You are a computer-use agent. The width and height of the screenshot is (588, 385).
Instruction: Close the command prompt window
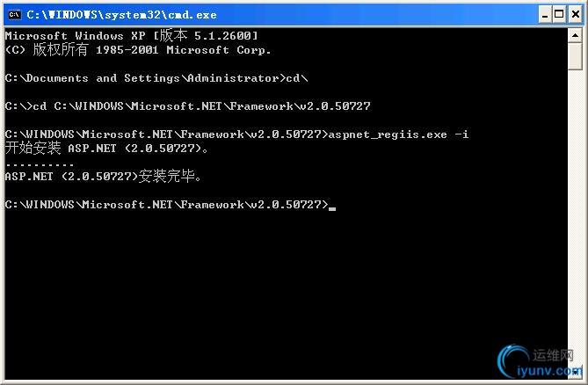[576, 15]
